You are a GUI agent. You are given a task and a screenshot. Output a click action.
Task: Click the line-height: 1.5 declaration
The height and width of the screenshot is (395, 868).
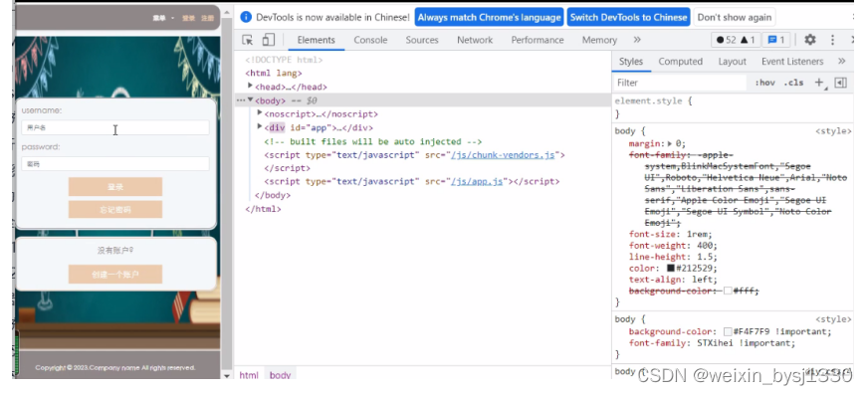point(673,257)
